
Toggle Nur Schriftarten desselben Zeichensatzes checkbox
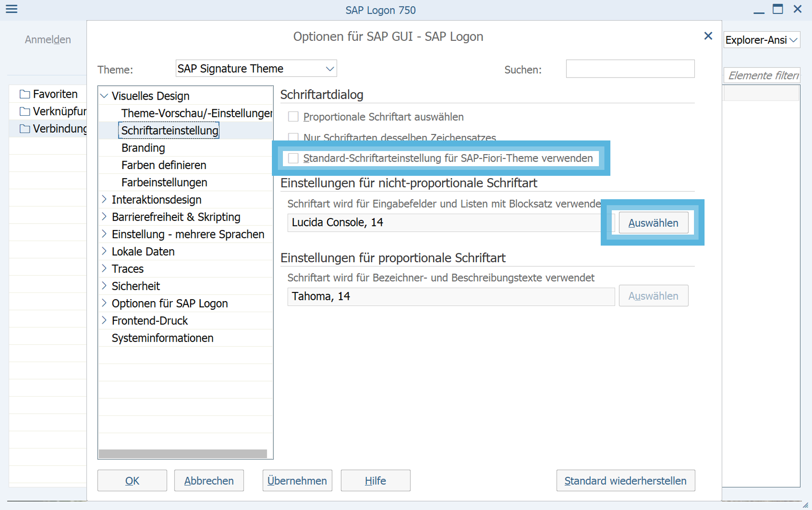tap(293, 137)
